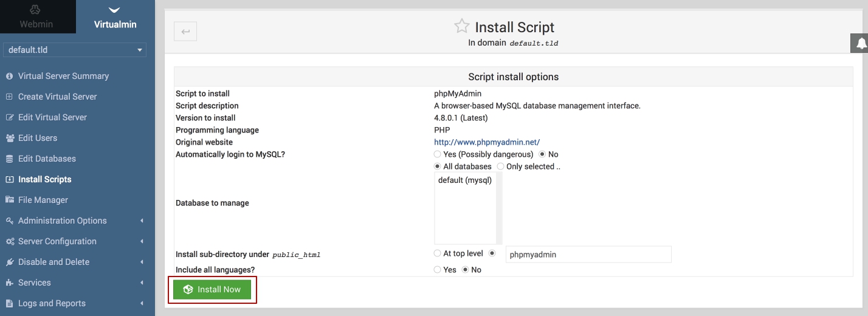This screenshot has width=868, height=316.
Task: Click the Edit Databases stack icon
Action: tap(9, 159)
